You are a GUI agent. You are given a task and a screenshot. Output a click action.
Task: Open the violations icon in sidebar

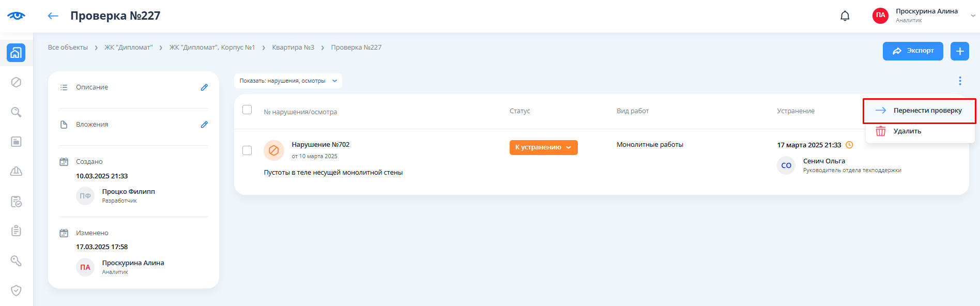(16, 82)
